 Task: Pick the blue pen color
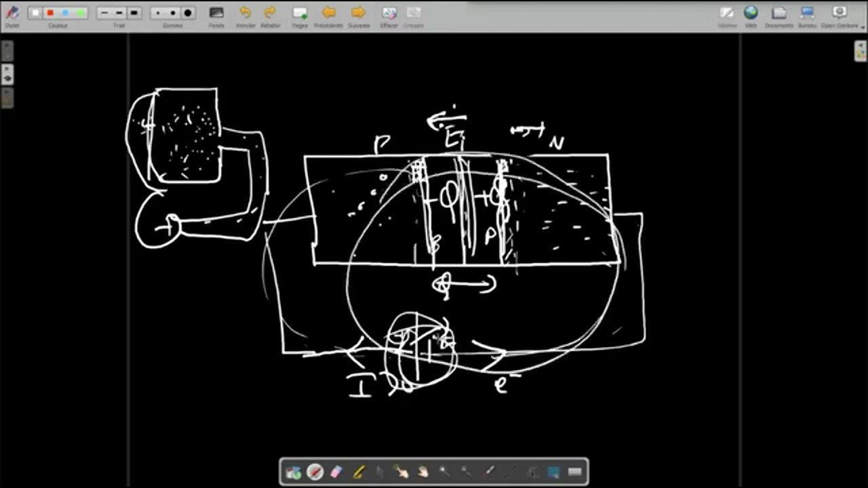coord(65,13)
